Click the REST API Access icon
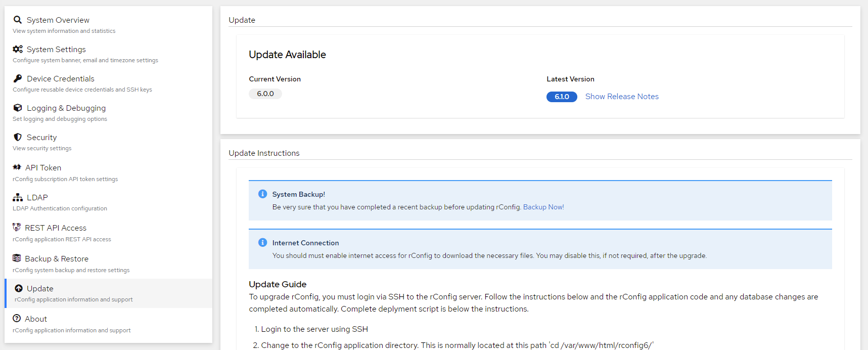This screenshot has height=350, width=868. 17,227
